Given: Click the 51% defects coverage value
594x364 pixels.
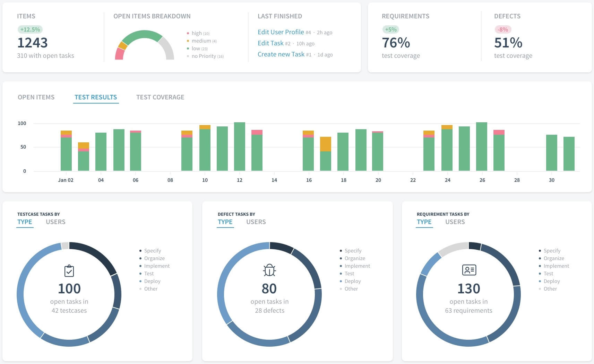Looking at the screenshot, I should pyautogui.click(x=508, y=43).
